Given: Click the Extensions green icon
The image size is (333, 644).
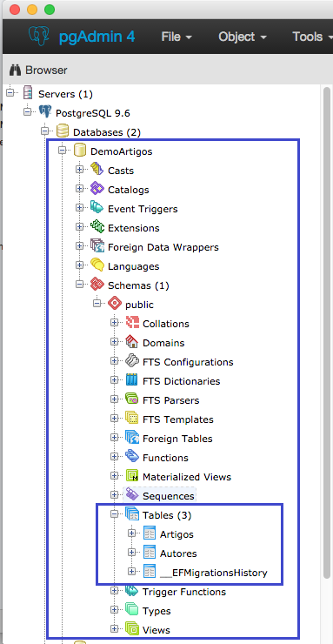Looking at the screenshot, I should tap(97, 227).
